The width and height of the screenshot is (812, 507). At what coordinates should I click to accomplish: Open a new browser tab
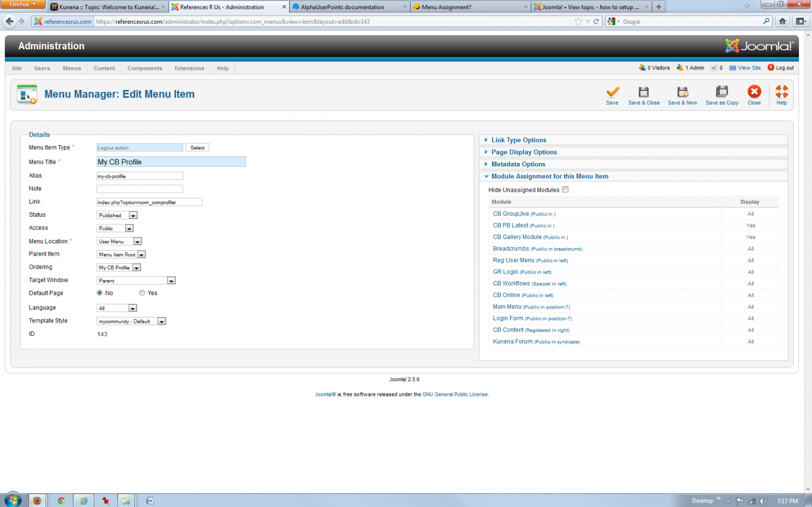pyautogui.click(x=659, y=7)
